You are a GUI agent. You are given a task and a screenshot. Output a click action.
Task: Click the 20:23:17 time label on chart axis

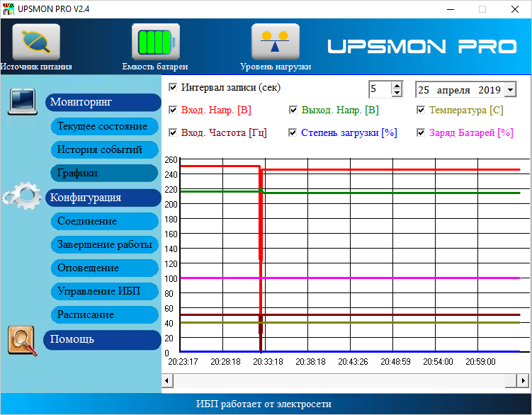click(x=183, y=362)
